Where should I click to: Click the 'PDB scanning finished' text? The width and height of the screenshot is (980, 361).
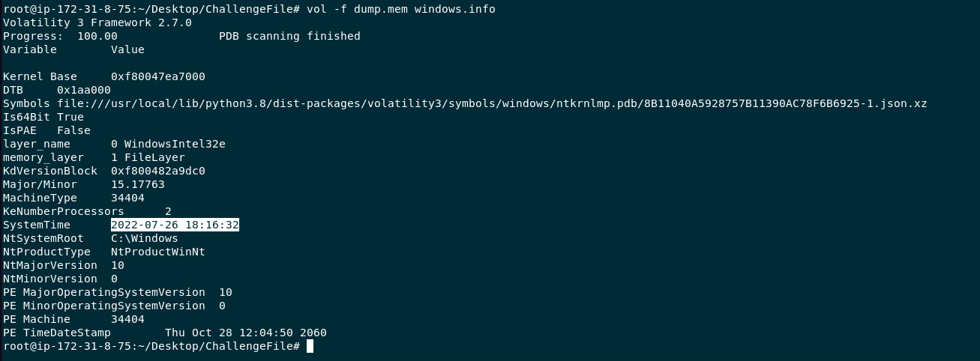[x=289, y=36]
